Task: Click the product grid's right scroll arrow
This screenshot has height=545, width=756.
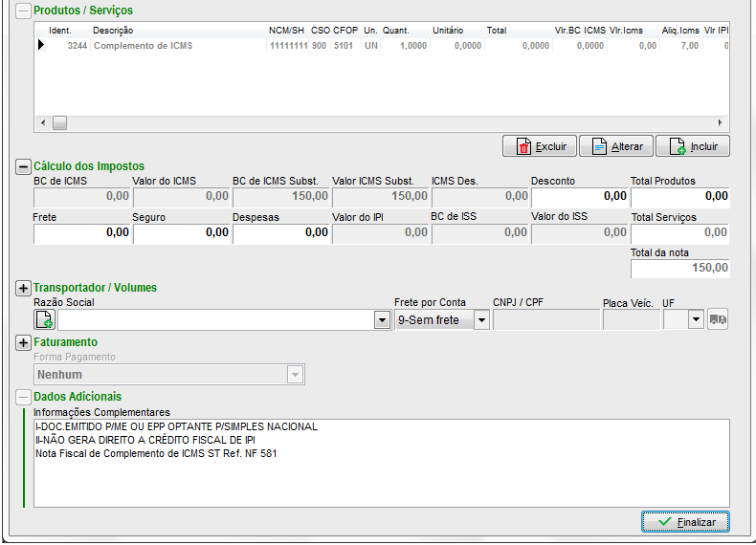Action: 722,123
